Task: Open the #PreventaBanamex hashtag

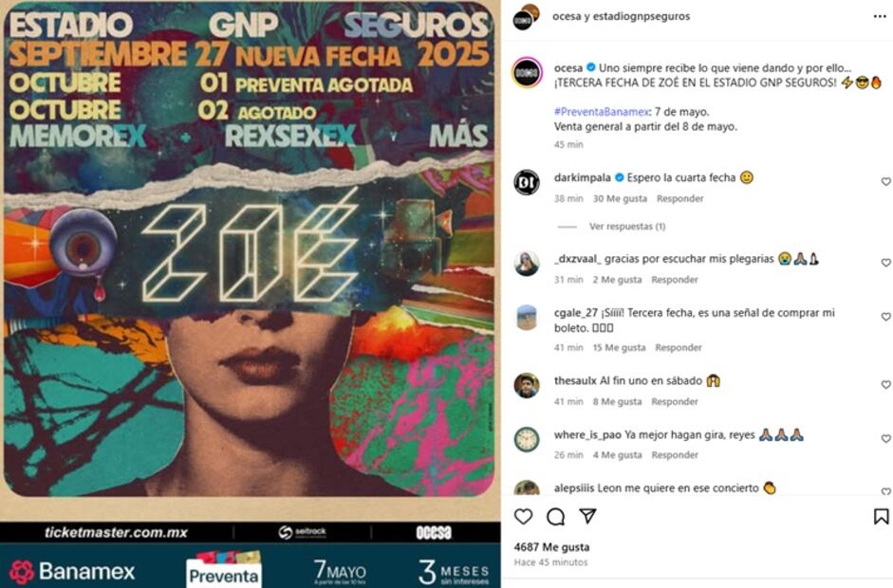Action: [x=602, y=112]
